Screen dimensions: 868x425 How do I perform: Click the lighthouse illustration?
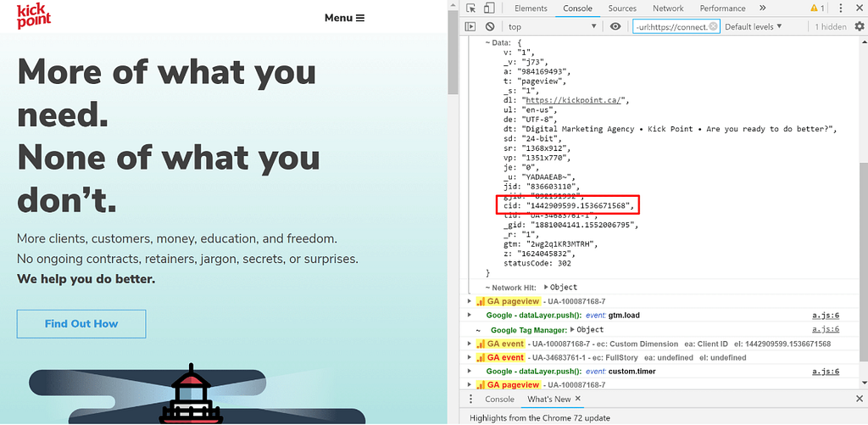tap(192, 394)
